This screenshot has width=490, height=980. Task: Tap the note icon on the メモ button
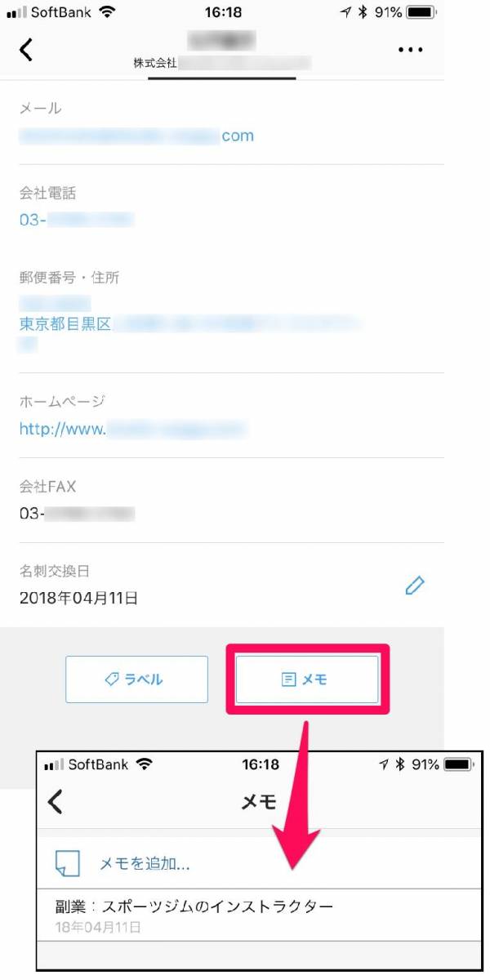point(288,679)
